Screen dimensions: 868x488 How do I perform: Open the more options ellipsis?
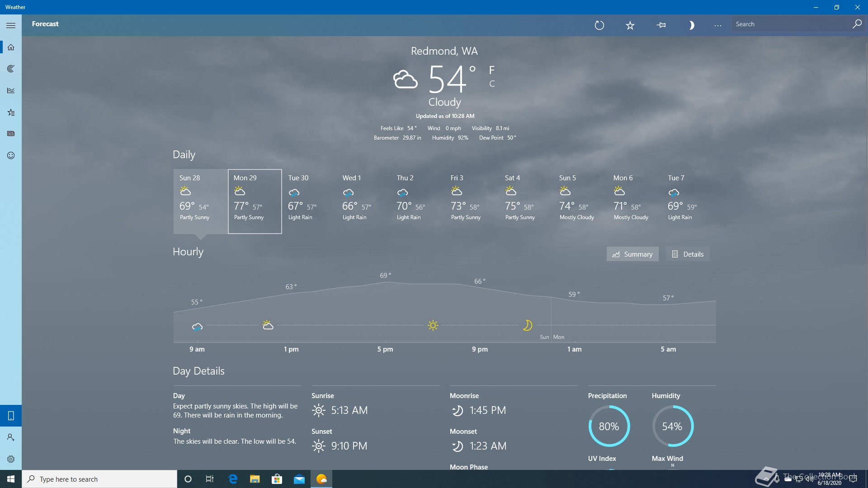tap(718, 25)
